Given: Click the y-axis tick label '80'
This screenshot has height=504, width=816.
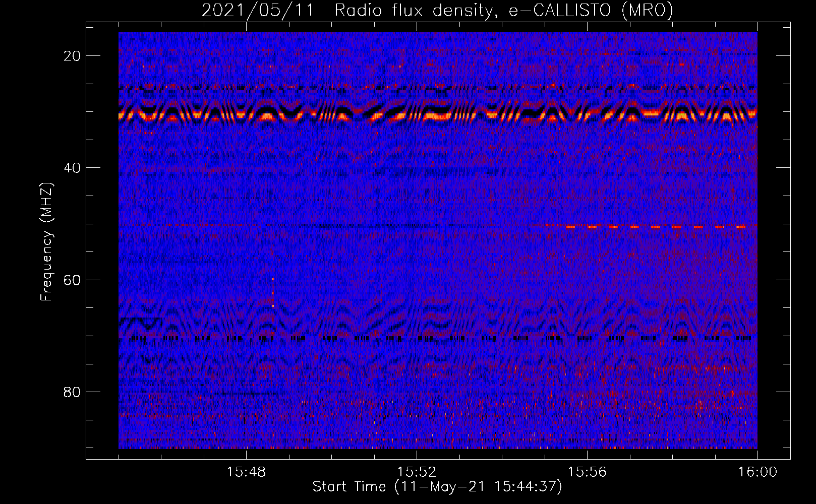Looking at the screenshot, I should 72,392.
